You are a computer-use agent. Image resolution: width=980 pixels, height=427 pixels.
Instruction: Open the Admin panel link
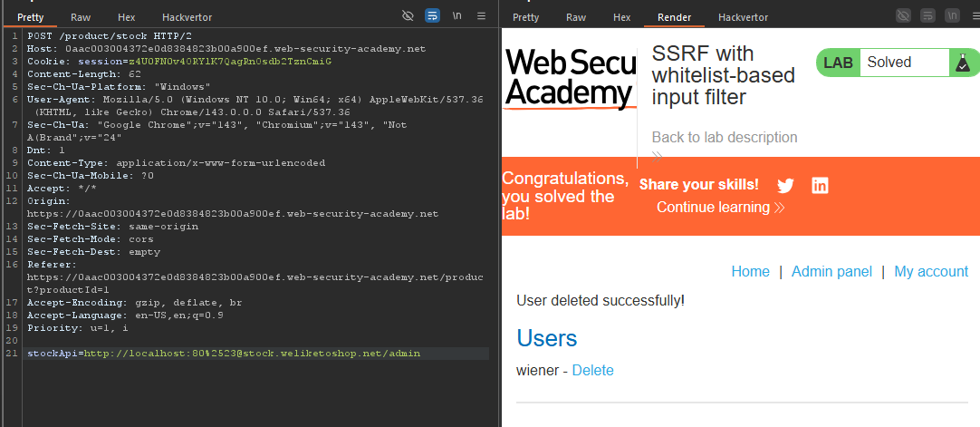(831, 271)
